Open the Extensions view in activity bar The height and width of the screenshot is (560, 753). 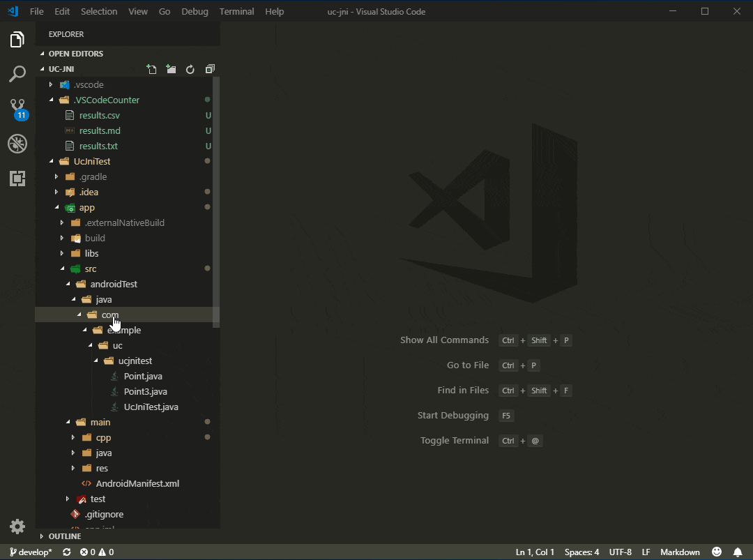[17, 179]
